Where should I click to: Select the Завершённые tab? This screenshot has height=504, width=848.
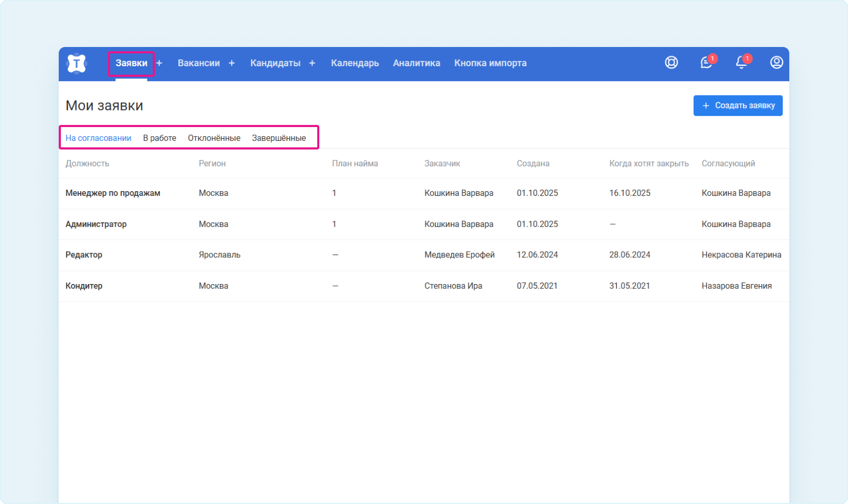tap(279, 138)
